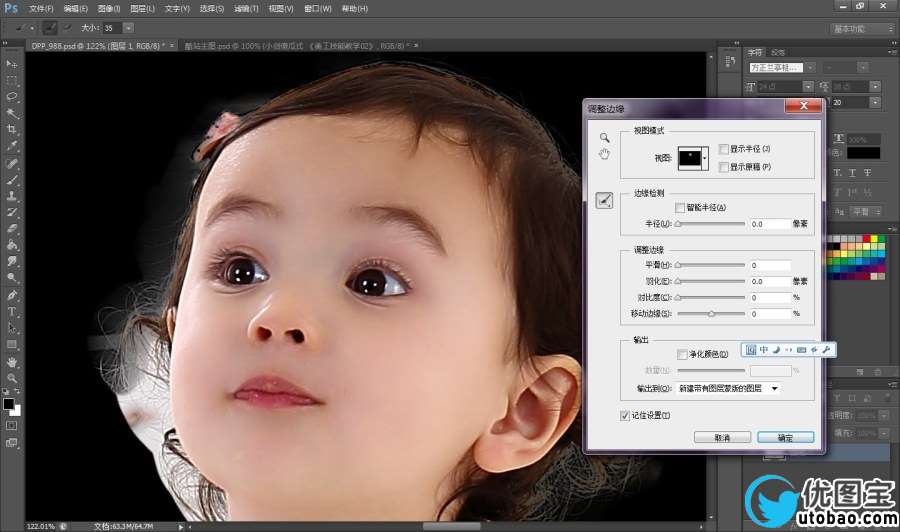Viewport: 900px width, 532px height.
Task: Check the 显示半径 (J) checkbox
Action: pos(724,149)
